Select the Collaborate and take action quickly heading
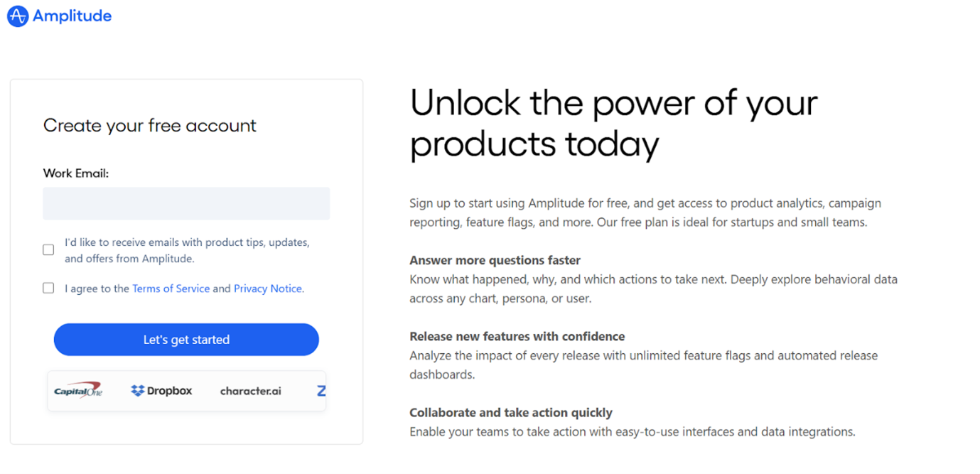Screen dimensions: 980x474 [511, 412]
